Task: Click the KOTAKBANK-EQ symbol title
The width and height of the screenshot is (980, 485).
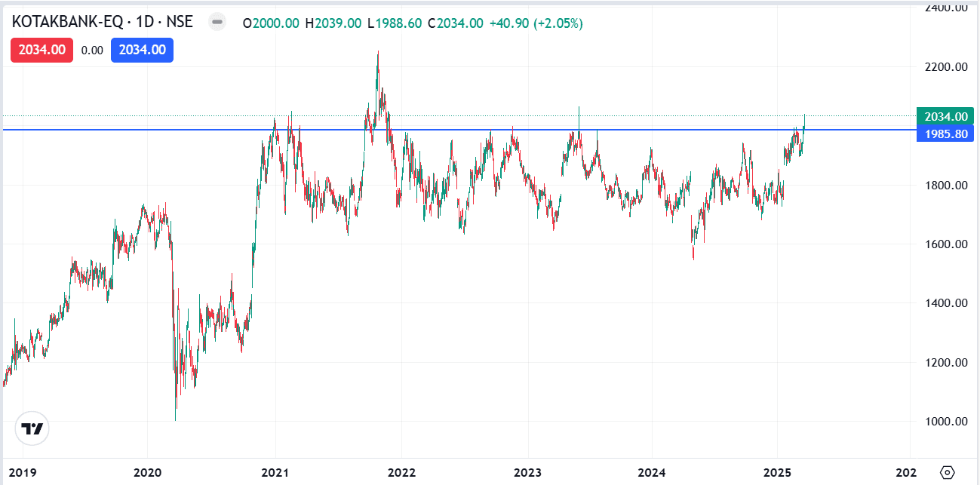Action: click(x=66, y=22)
